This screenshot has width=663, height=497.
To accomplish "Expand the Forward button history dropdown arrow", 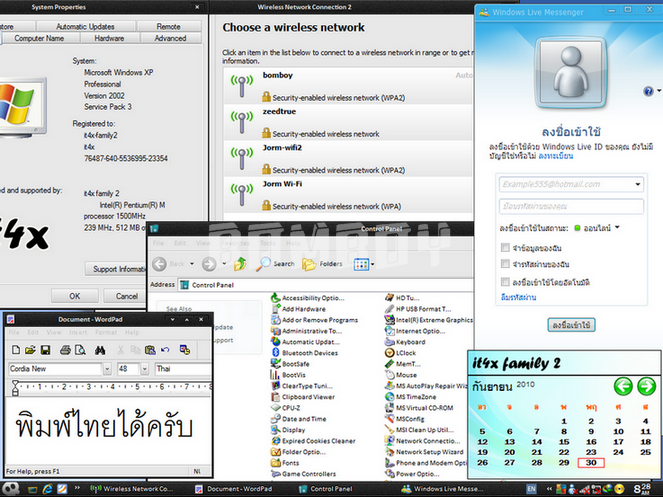I will 224,264.
